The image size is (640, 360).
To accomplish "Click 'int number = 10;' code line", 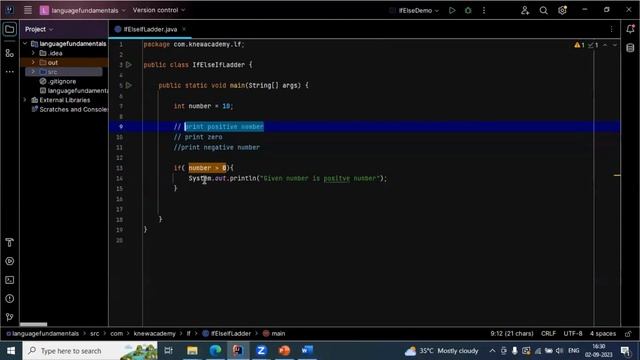I will (203, 106).
